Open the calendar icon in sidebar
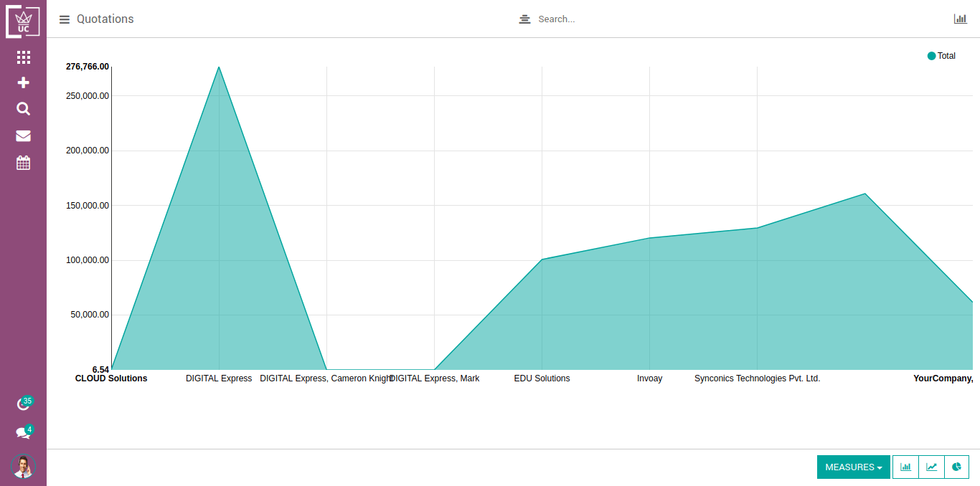Screen dimensions: 980x486 coord(23,163)
